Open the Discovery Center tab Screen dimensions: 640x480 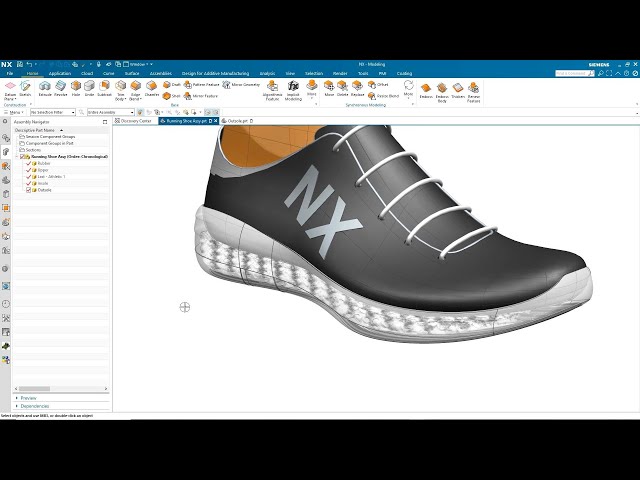133,121
